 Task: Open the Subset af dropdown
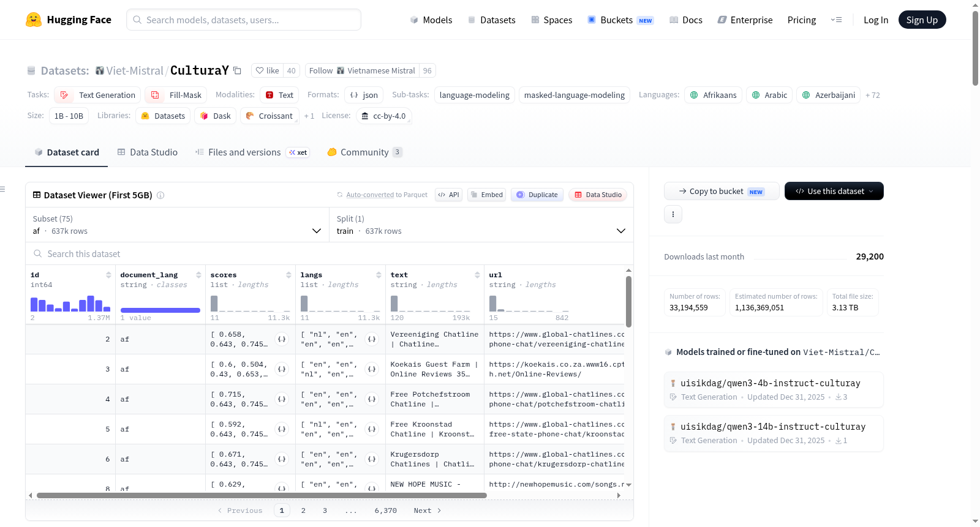177,225
